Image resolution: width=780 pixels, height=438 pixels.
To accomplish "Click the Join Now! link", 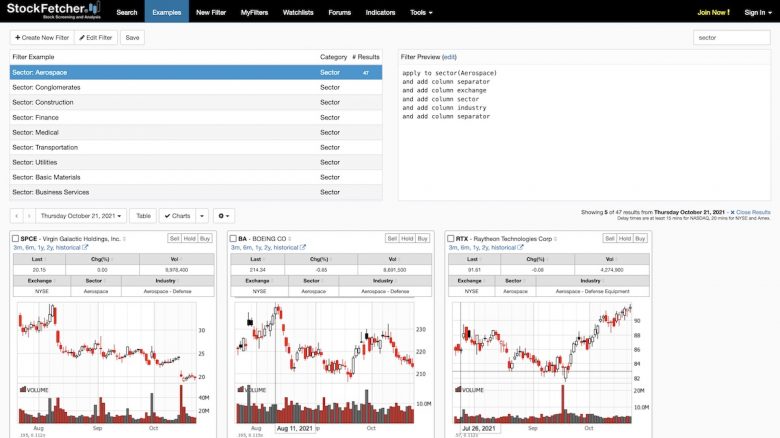I will (713, 12).
